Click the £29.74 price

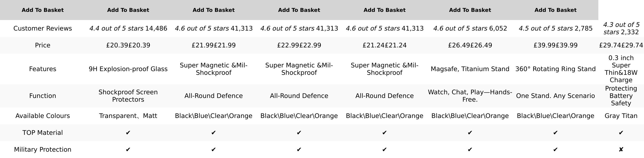click(621, 45)
